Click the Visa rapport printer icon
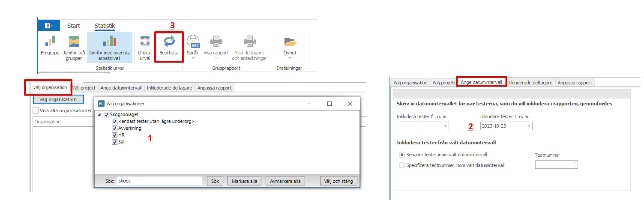This screenshot has height=200, width=644. coord(216,41)
